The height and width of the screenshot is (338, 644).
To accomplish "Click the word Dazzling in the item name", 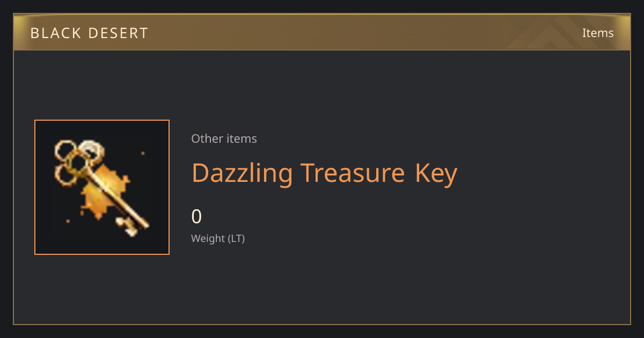I will pyautogui.click(x=242, y=174).
